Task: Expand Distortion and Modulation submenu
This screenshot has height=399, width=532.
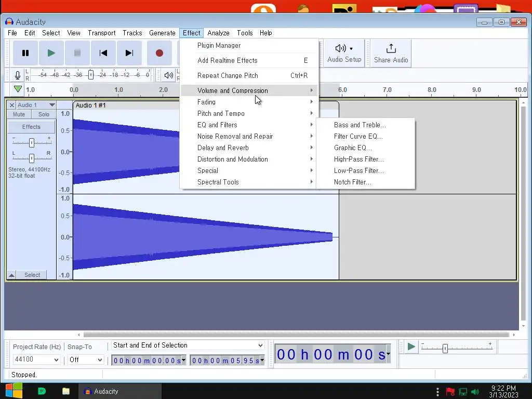Action: pyautogui.click(x=249, y=159)
